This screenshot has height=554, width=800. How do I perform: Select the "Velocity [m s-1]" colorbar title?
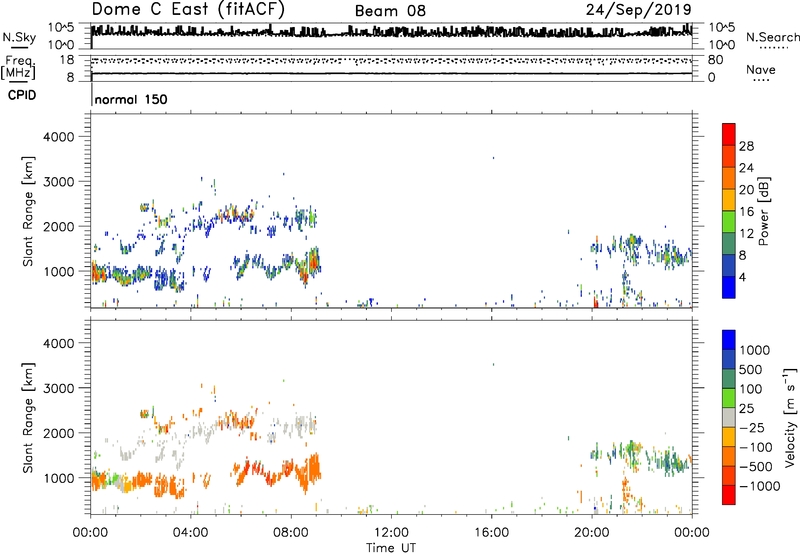click(x=790, y=417)
